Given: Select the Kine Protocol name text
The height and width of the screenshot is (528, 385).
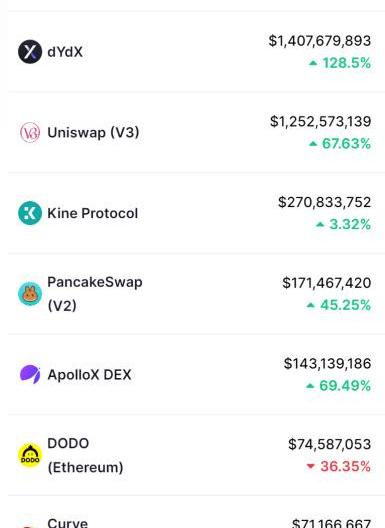Looking at the screenshot, I should [93, 213].
